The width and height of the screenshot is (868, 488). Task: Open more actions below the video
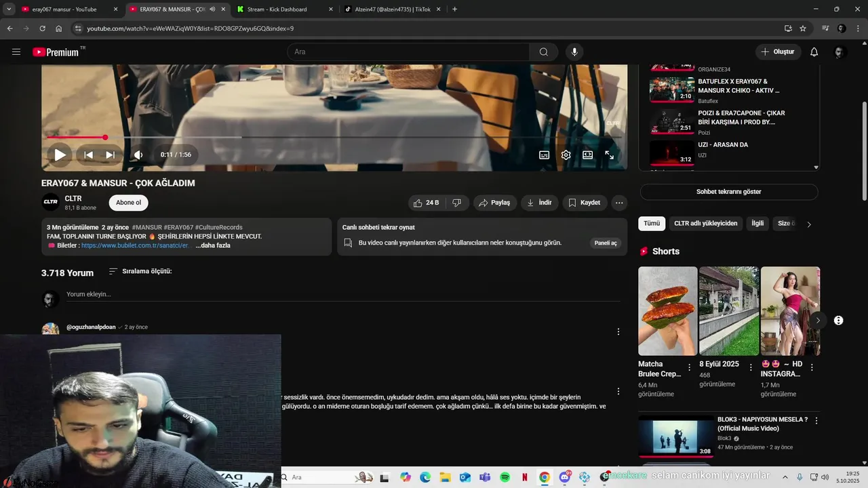pos(618,203)
